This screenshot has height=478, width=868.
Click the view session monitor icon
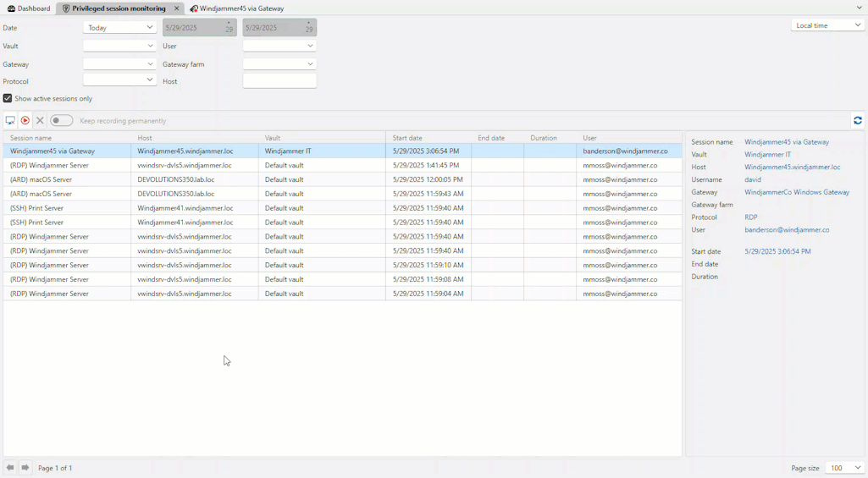click(10, 121)
